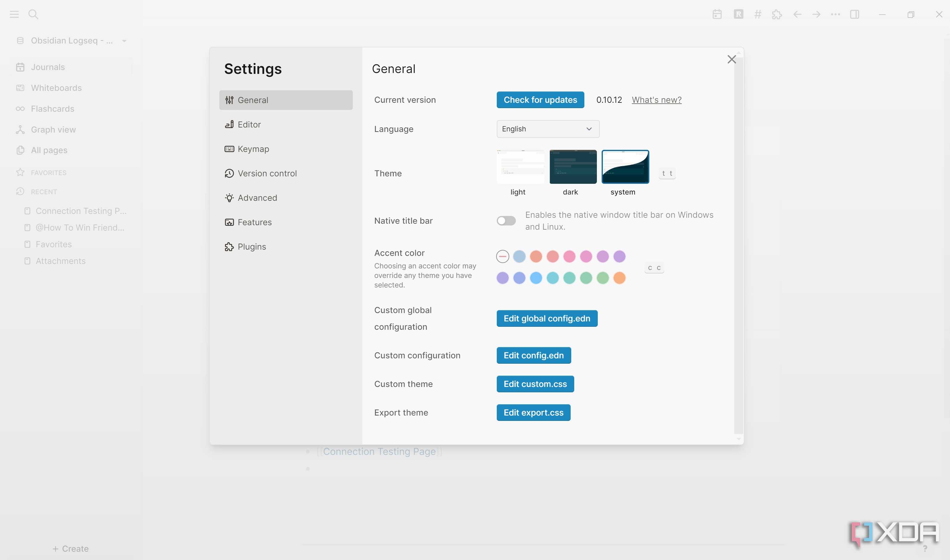950x560 pixels.
Task: Go back with the left arrow
Action: coord(797,14)
